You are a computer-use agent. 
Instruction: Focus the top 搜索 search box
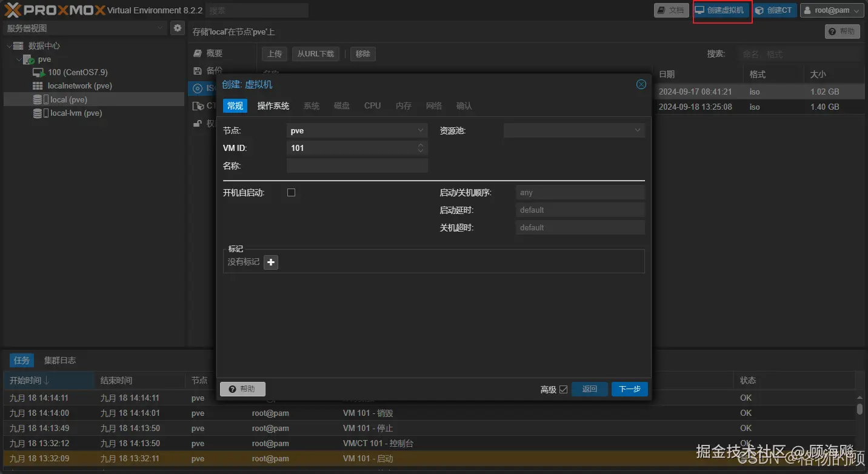pyautogui.click(x=257, y=10)
